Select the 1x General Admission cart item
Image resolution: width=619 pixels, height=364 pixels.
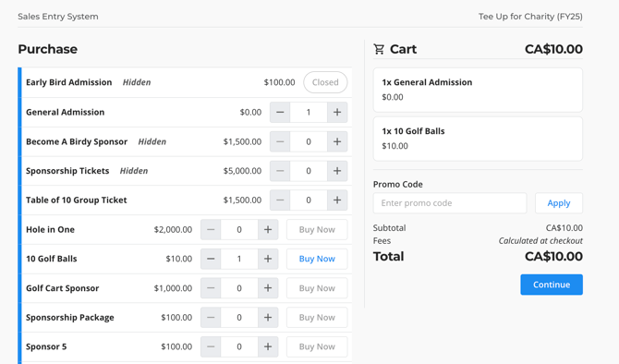(478, 90)
